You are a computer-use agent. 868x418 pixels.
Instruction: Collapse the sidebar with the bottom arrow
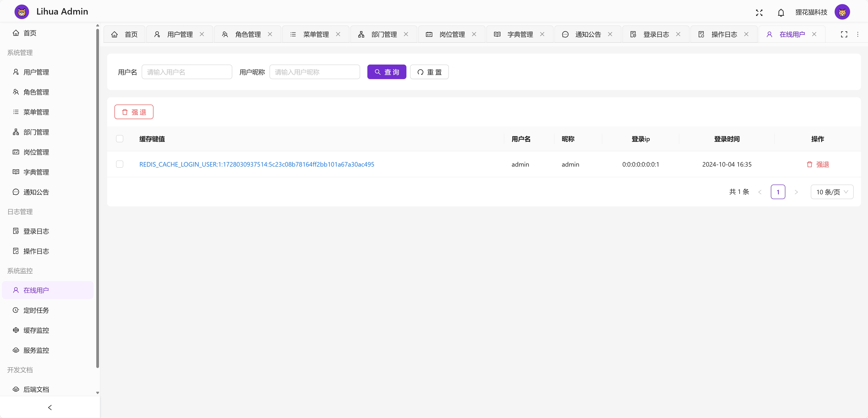pos(50,407)
